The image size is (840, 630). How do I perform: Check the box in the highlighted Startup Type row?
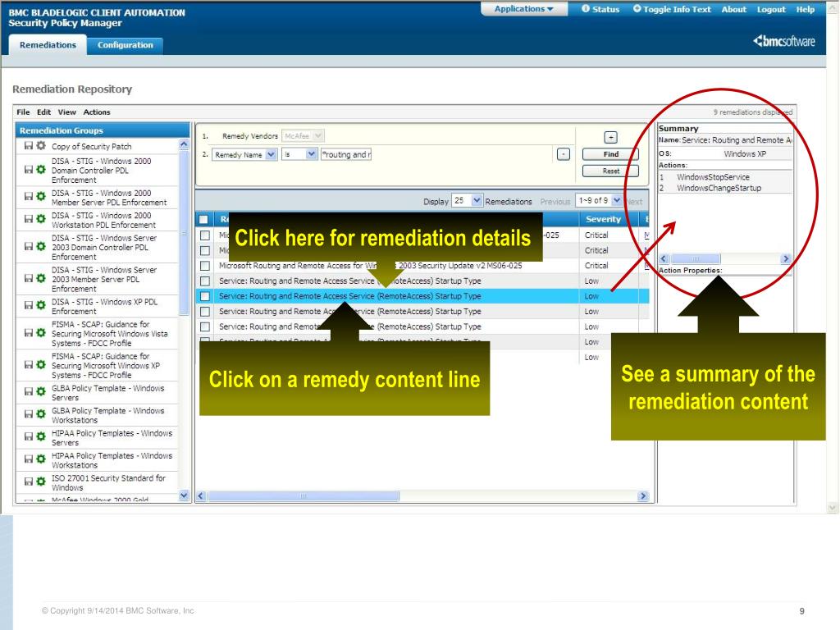pos(204,296)
